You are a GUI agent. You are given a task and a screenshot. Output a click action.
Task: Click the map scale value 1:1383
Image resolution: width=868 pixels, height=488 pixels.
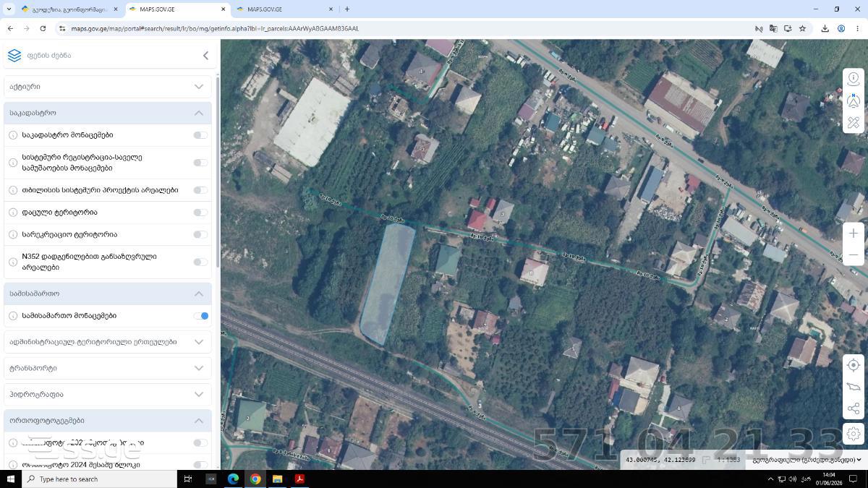pyautogui.click(x=728, y=460)
